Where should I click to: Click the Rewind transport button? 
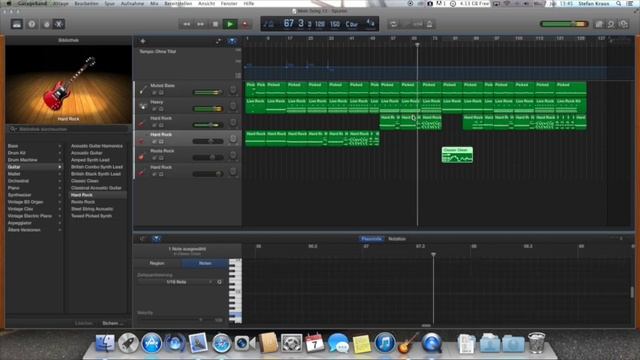(187, 24)
